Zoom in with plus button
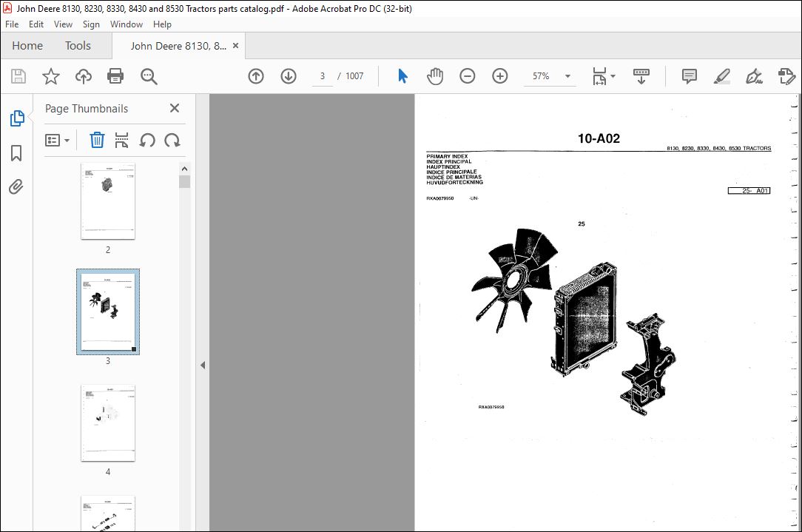The width and height of the screenshot is (802, 532). 499,76
